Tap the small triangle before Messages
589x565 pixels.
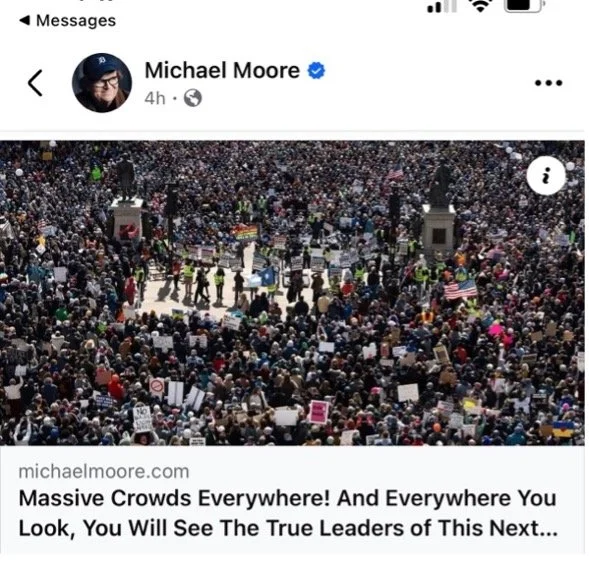(25, 20)
